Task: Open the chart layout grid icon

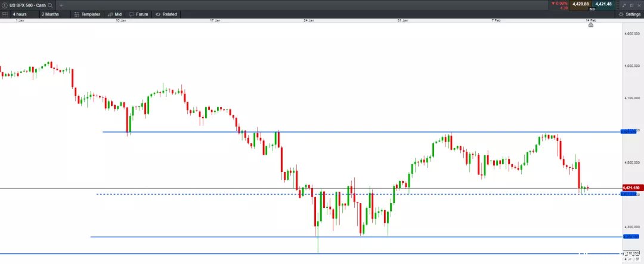Action: (x=5, y=14)
